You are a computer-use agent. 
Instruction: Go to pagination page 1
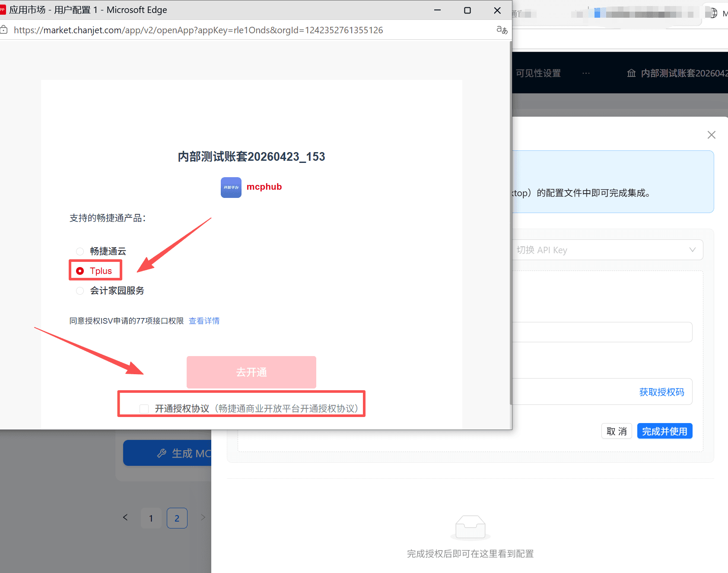[x=151, y=518]
